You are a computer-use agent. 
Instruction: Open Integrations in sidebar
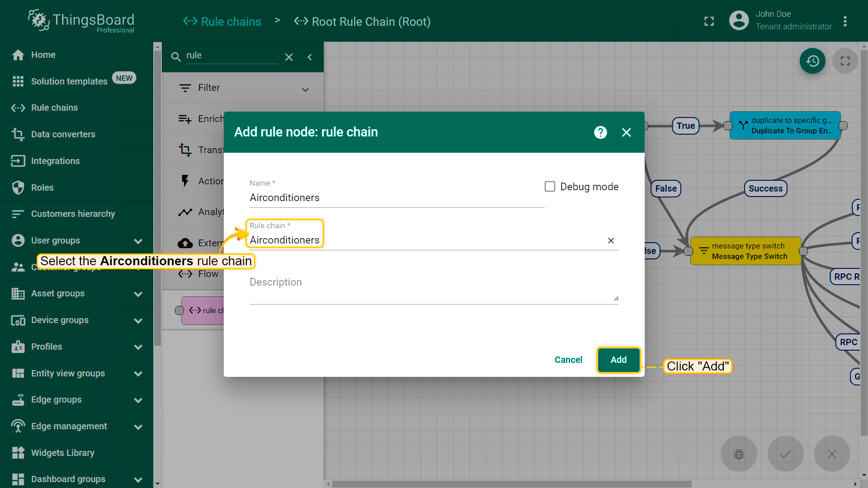click(76, 161)
